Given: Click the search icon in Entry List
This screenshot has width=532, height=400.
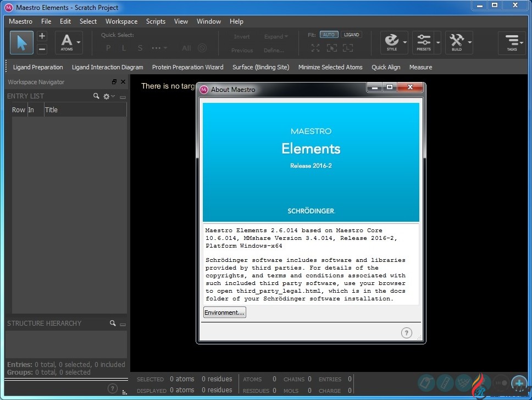Looking at the screenshot, I should click(x=96, y=96).
